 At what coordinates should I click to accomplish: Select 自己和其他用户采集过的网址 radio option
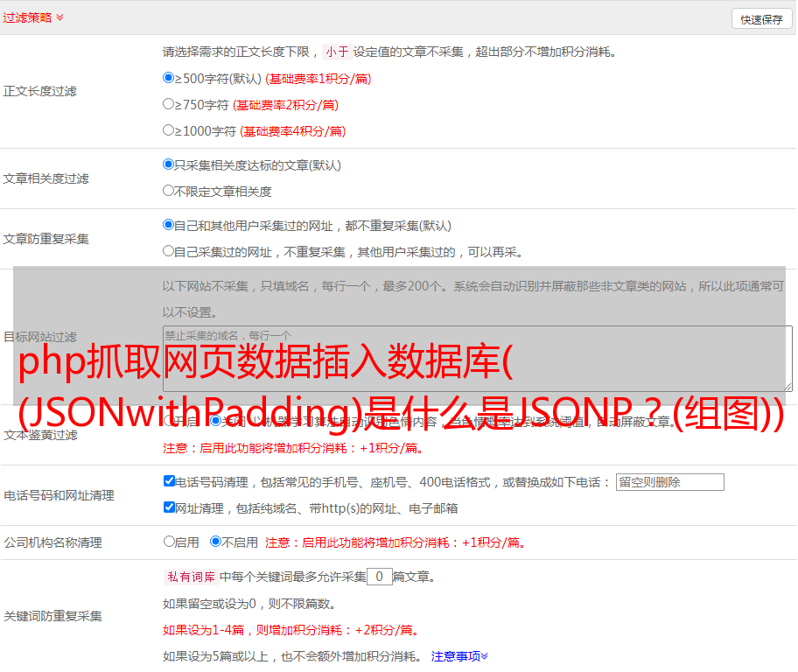tap(168, 225)
